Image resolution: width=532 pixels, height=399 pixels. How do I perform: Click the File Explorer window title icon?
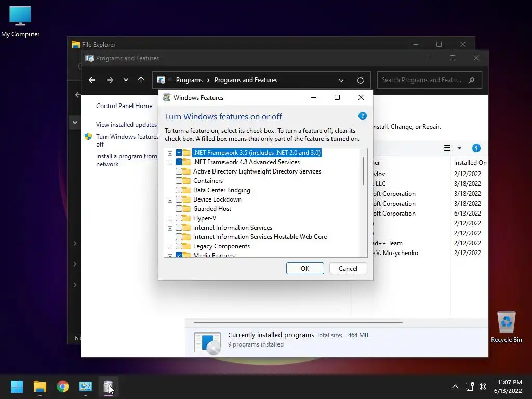(x=76, y=45)
